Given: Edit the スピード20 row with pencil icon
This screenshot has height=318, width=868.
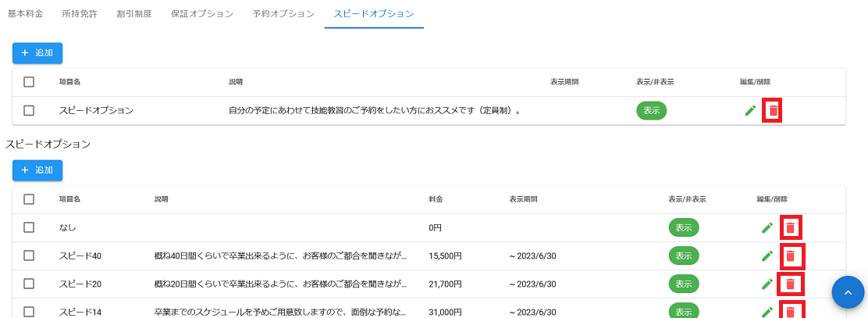Looking at the screenshot, I should pyautogui.click(x=767, y=284).
